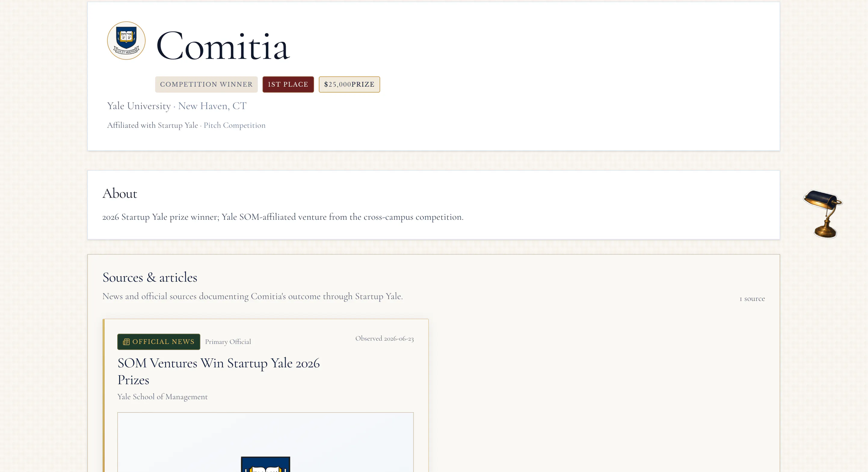The width and height of the screenshot is (868, 472).
Task: Click the Comitia page title
Action: [x=223, y=46]
